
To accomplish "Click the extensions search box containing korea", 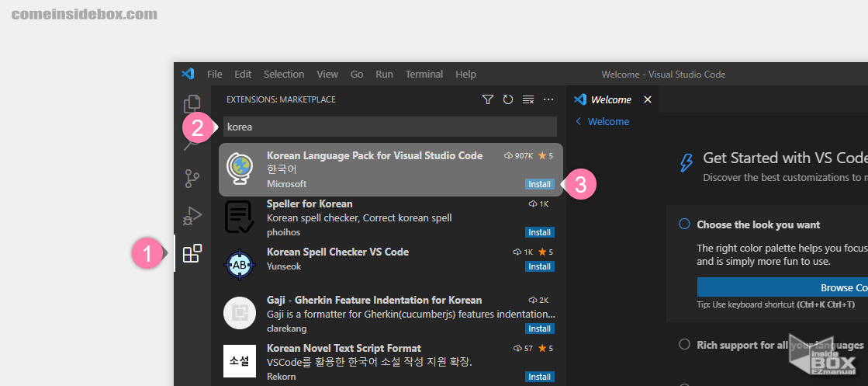I will [389, 127].
